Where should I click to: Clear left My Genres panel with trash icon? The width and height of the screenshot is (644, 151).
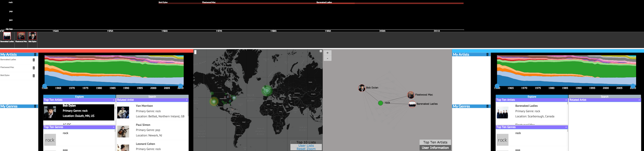(x=35, y=106)
